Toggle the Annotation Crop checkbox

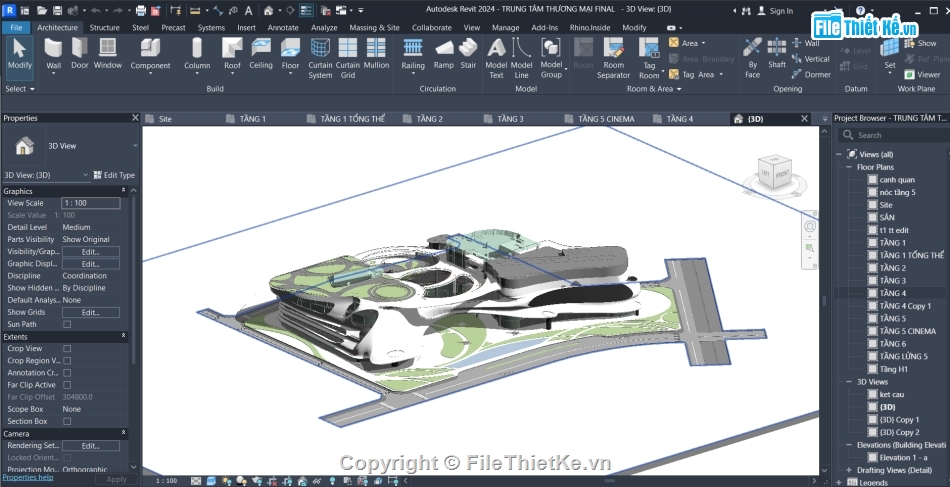click(x=67, y=373)
